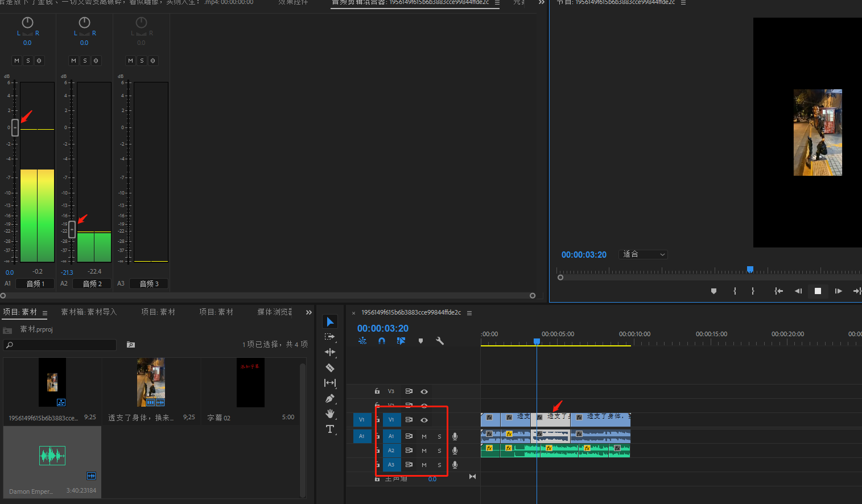Switch to the 素材箱: 素材导入 tab
Image resolution: width=862 pixels, height=504 pixels.
tap(89, 312)
